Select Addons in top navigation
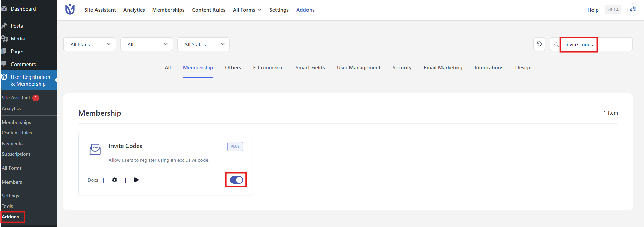The image size is (644, 227). [305, 10]
